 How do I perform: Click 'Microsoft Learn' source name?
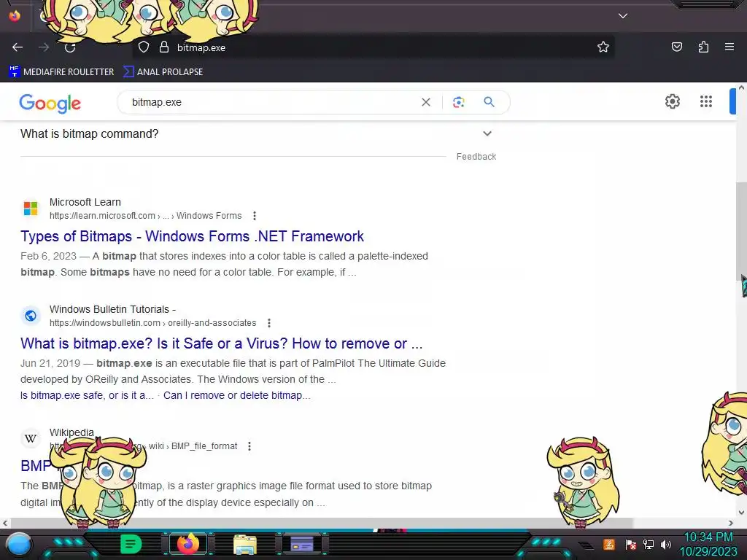coord(85,202)
